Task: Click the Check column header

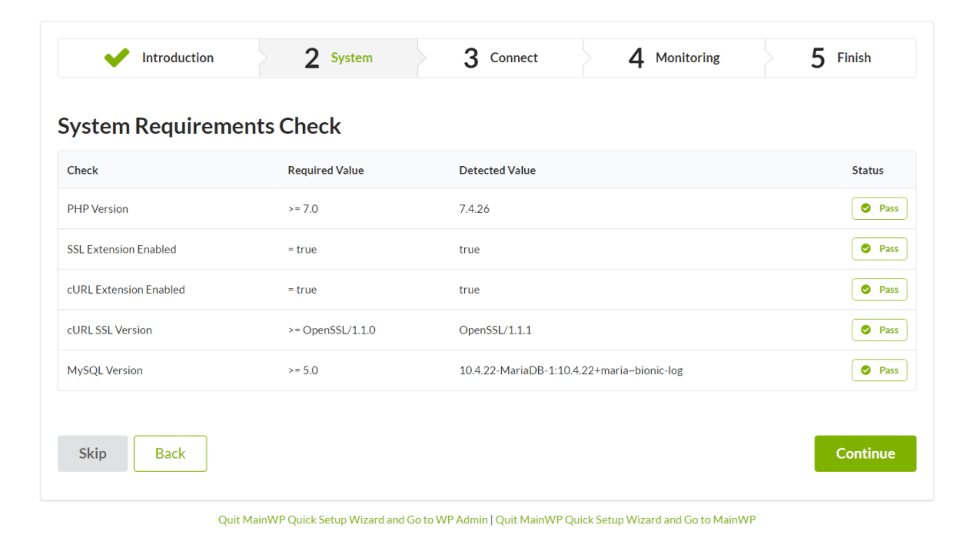Action: [82, 171]
